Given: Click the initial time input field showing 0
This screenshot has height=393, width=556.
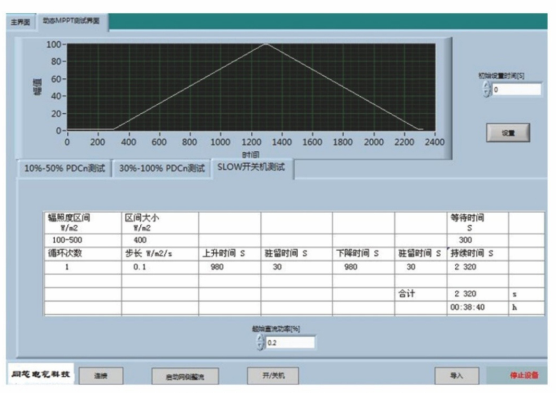Looking at the screenshot, I should pyautogui.click(x=517, y=89).
